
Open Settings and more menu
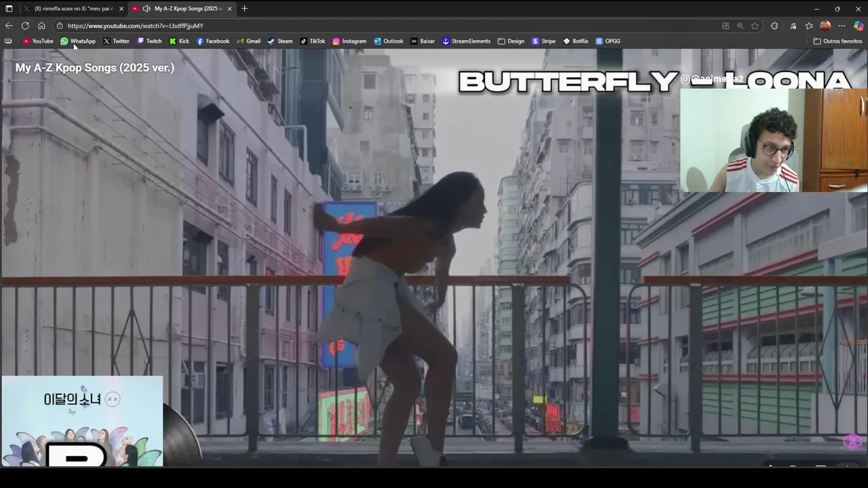coord(842,26)
